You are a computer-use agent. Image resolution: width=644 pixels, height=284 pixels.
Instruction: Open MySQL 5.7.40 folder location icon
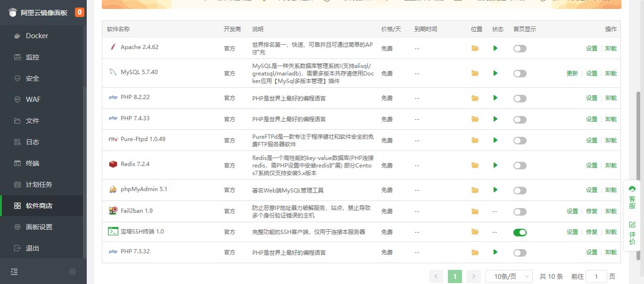pos(475,73)
